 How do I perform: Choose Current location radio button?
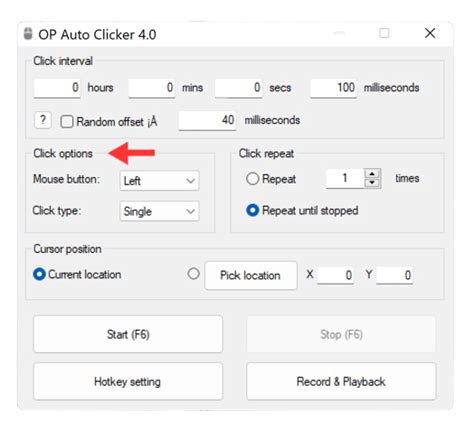39,274
